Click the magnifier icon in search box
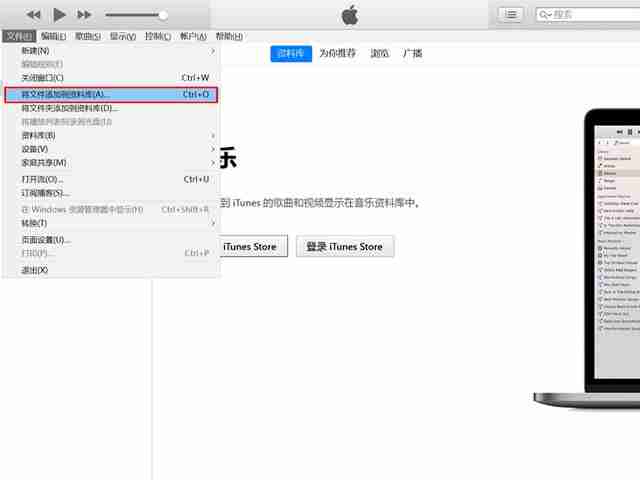The width and height of the screenshot is (640, 480). point(545,15)
